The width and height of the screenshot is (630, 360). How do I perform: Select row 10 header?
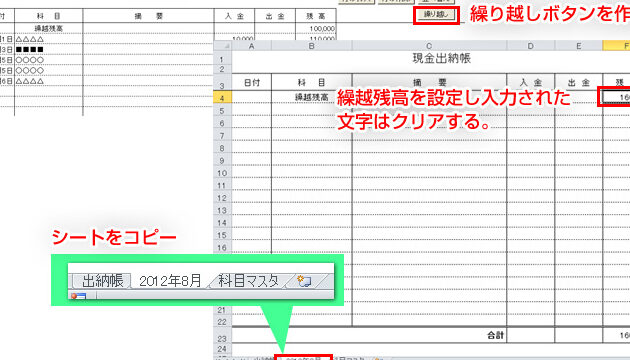[222, 173]
